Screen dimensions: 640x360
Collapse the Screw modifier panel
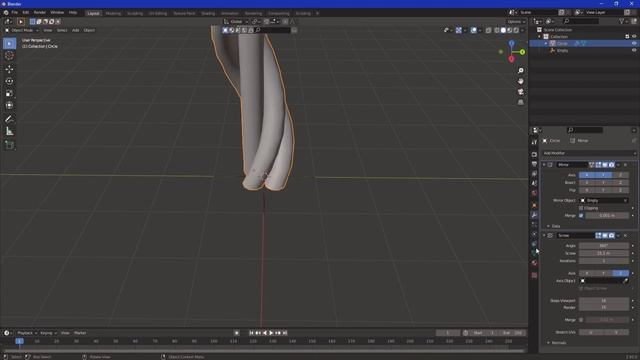[544, 236]
